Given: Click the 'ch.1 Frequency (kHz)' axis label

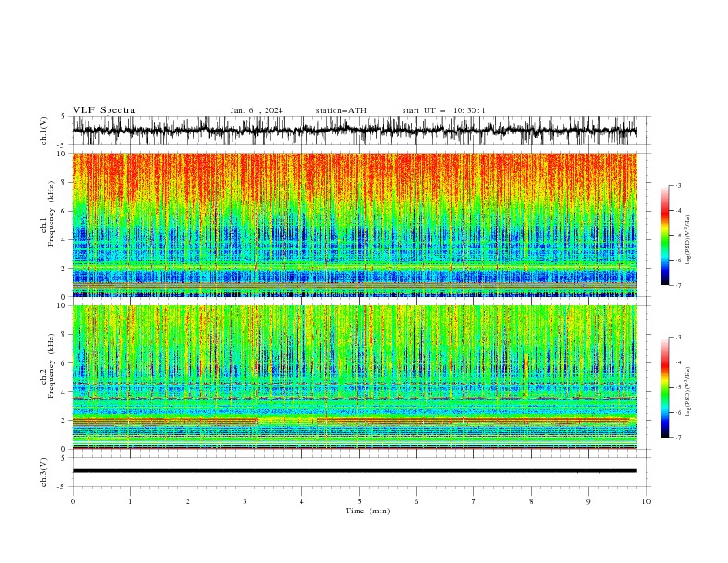Looking at the screenshot, I should (x=48, y=212).
